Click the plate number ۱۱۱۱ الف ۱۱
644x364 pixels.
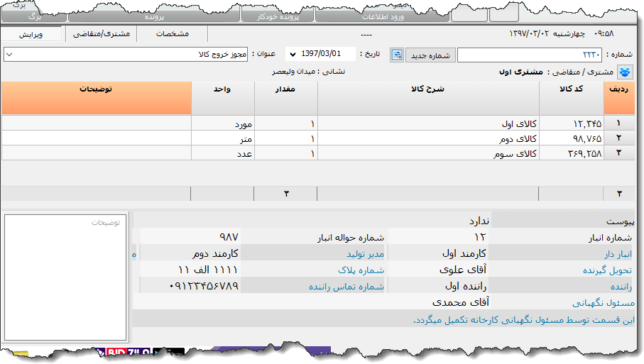(208, 270)
